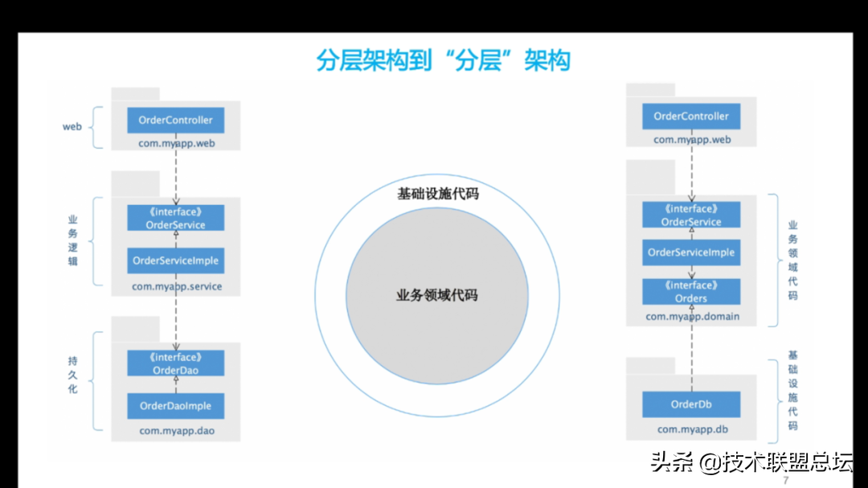
Task: Click the slide page number 7
Action: pyautogui.click(x=785, y=480)
